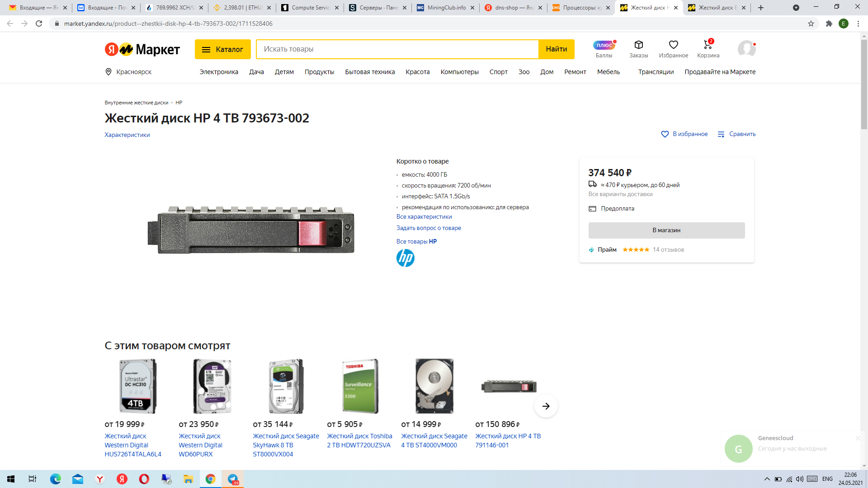Image resolution: width=868 pixels, height=488 pixels.
Task: Go back with browser back arrow
Action: click(10, 23)
